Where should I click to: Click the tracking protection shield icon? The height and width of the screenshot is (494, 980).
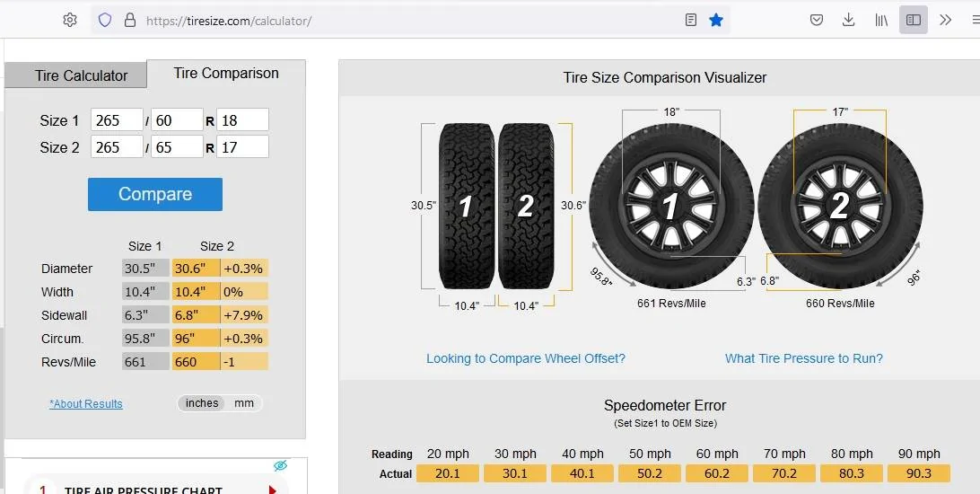click(105, 20)
